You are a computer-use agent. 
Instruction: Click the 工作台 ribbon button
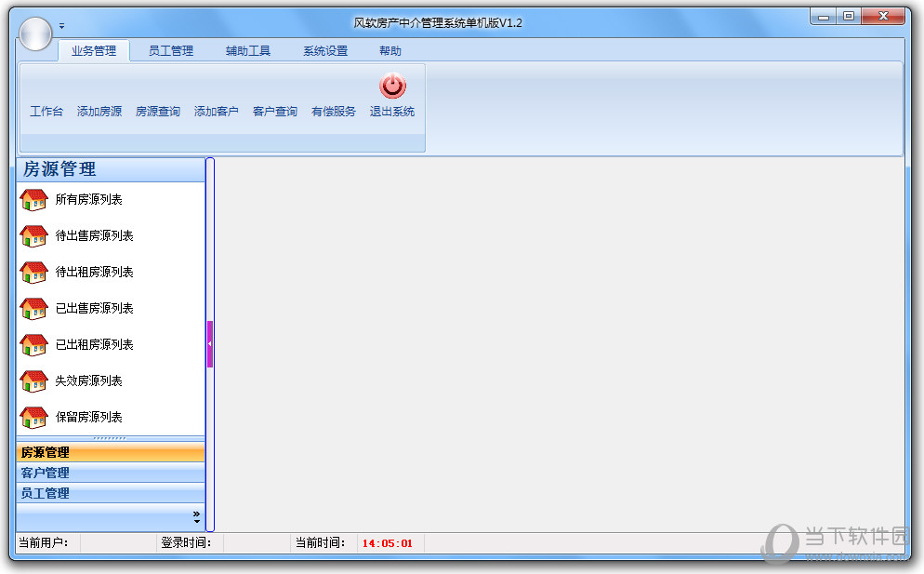coord(46,111)
